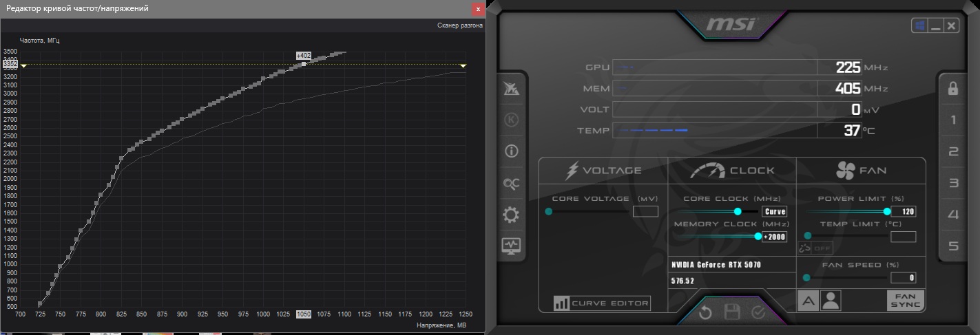Image resolution: width=980 pixels, height=335 pixels.
Task: Load profile slot 5
Action: [953, 246]
